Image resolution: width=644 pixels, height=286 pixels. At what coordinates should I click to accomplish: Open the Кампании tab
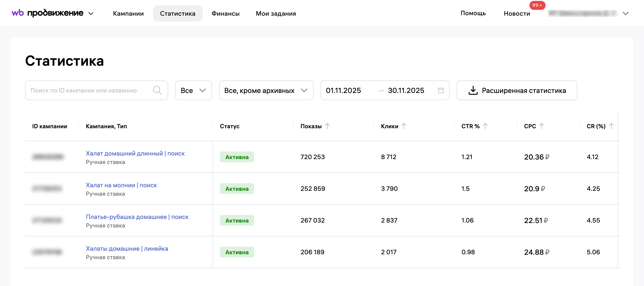point(128,13)
